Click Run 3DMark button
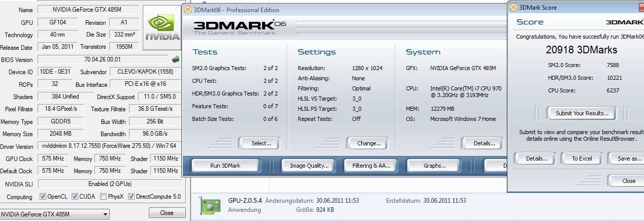The height and width of the screenshot is (221, 644). [x=225, y=166]
